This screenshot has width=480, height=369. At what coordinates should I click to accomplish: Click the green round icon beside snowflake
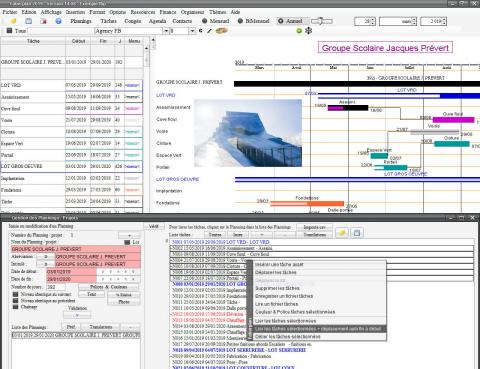click(x=299, y=31)
